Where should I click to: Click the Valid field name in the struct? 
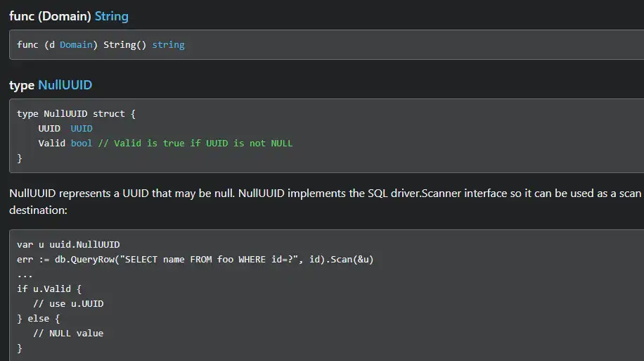point(52,143)
